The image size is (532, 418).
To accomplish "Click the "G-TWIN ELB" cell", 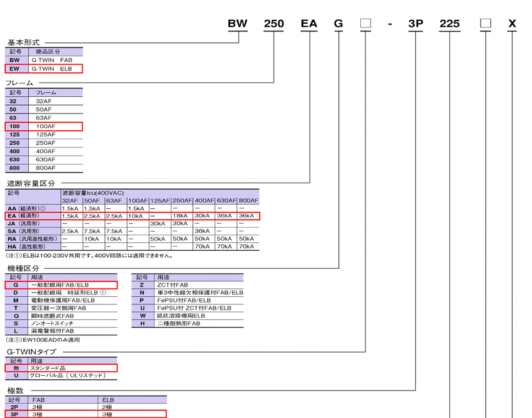I will 52,69.
